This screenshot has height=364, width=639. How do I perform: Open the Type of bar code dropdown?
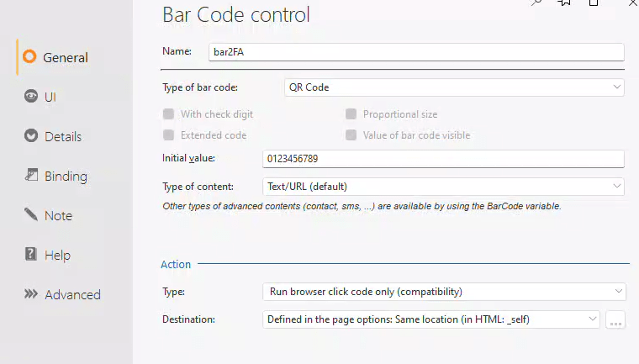tap(454, 87)
